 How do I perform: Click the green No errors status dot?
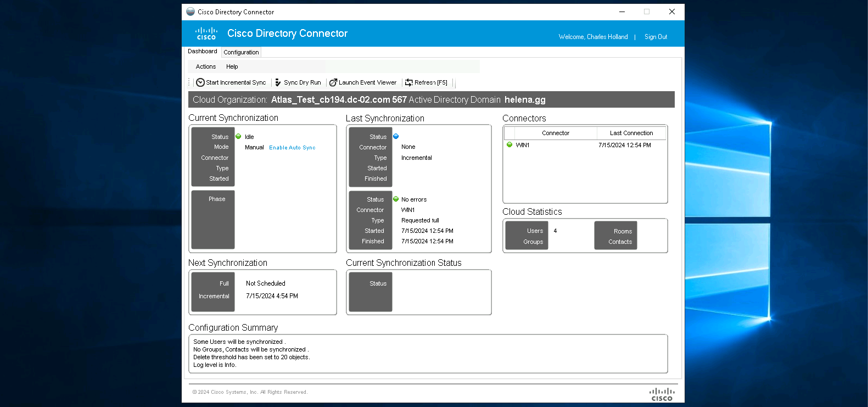click(x=396, y=199)
